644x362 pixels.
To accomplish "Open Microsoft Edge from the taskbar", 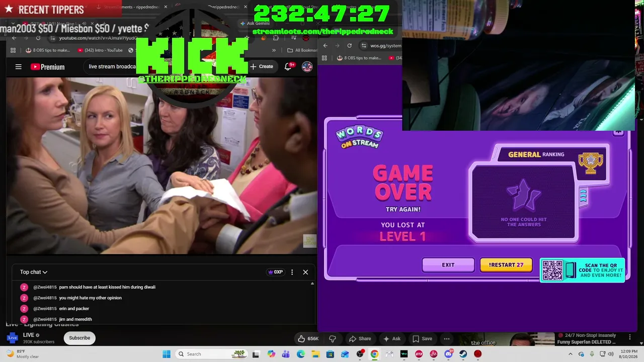I will coord(301,354).
